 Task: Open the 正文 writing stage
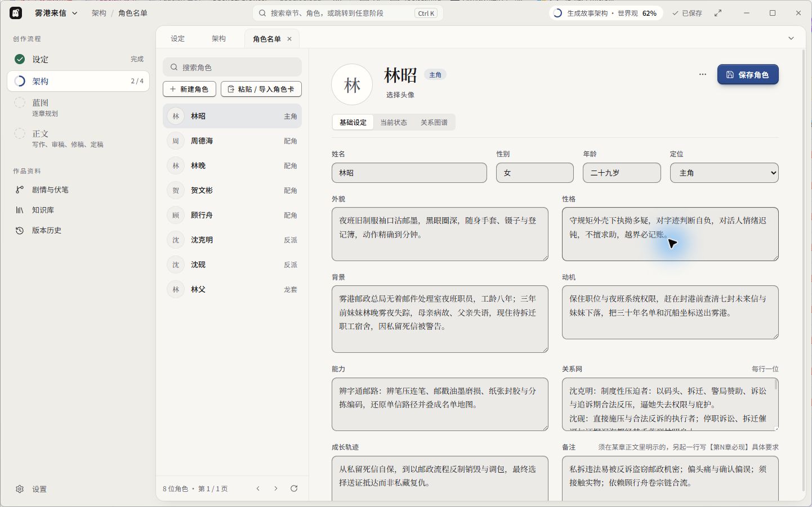[x=78, y=138]
